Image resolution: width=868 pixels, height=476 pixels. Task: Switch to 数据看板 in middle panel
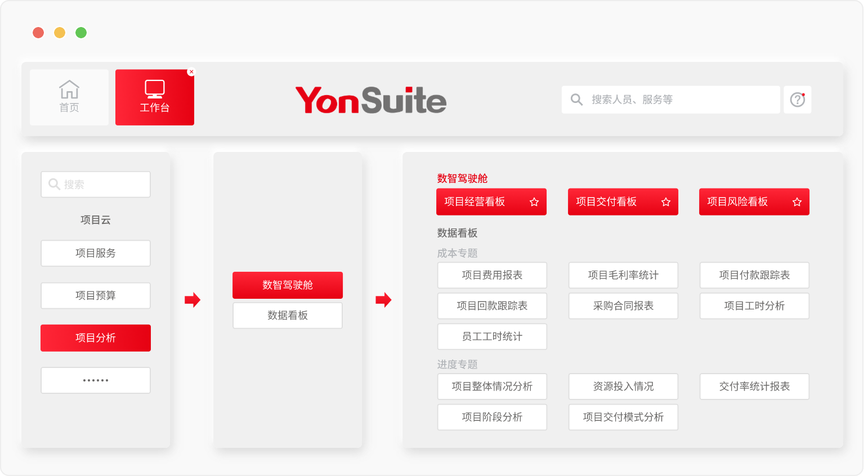tap(288, 316)
